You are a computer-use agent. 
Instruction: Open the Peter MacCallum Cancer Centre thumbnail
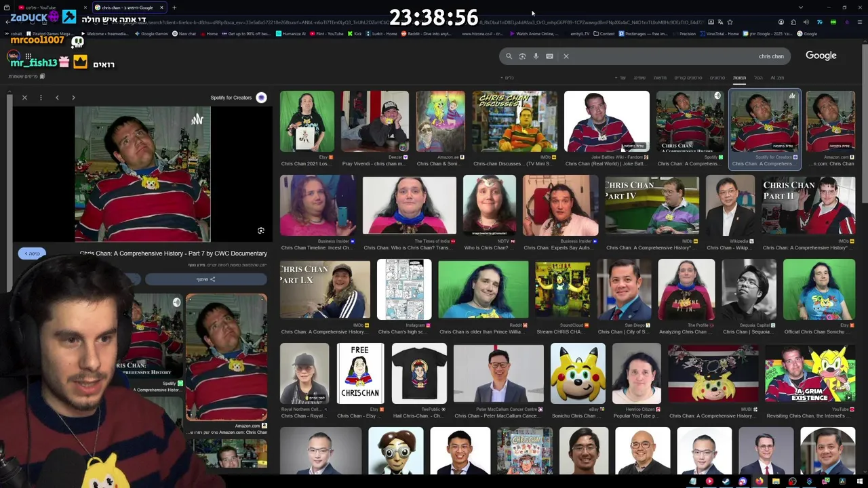pos(498,373)
